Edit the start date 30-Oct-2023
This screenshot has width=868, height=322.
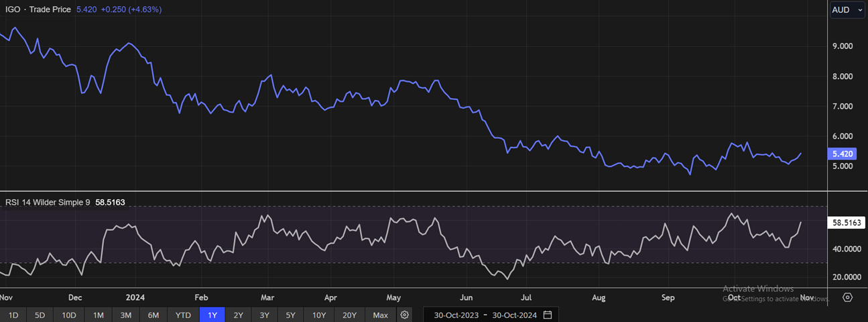coord(456,315)
